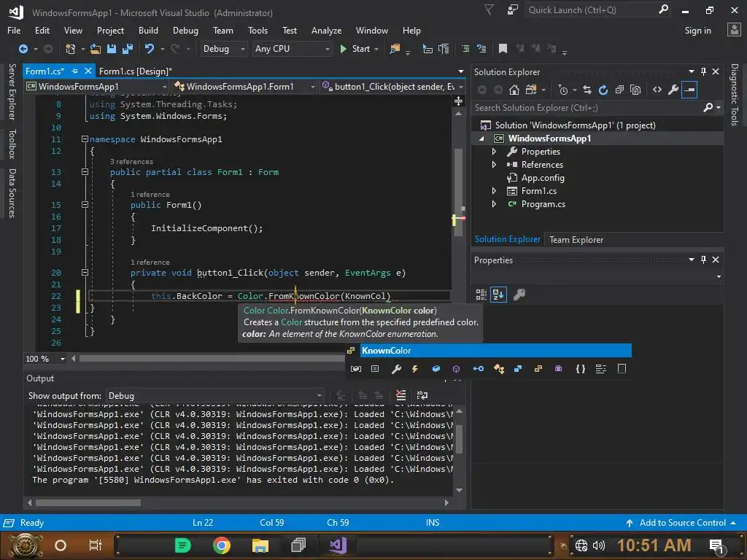
Task: Open the Tools menu
Action: [258, 31]
